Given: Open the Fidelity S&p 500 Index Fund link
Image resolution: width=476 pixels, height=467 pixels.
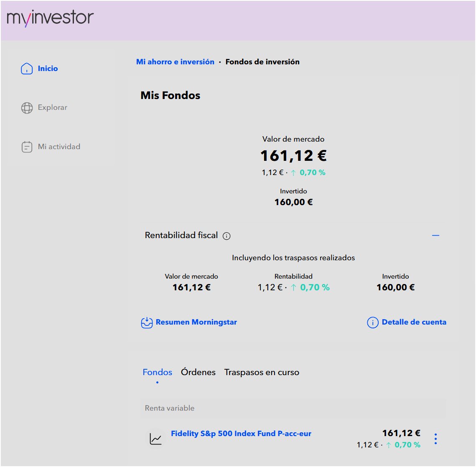Looking at the screenshot, I should coord(242,434).
